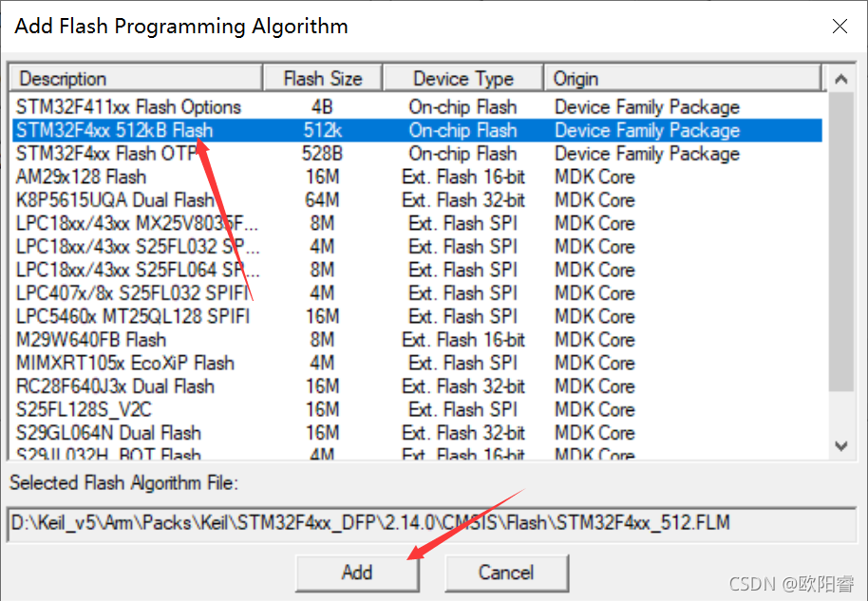Screen dimensions: 868x601
Task: Click the Cancel button
Action: point(506,573)
